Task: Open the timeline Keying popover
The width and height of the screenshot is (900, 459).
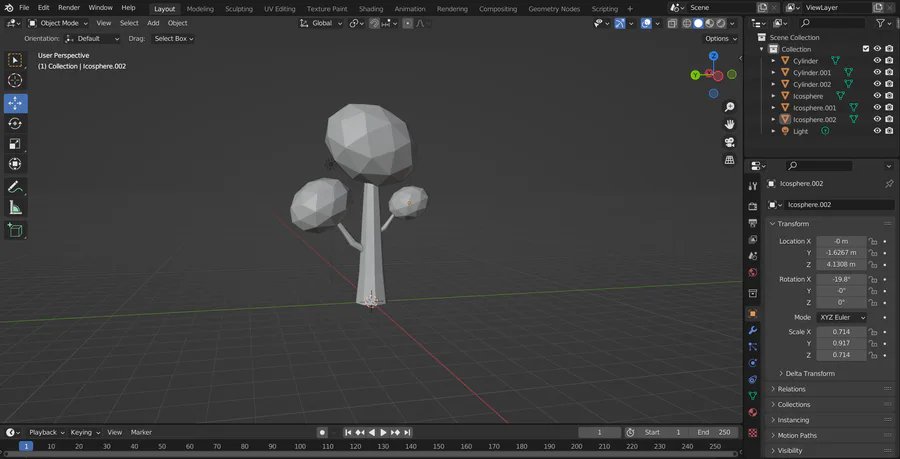Action: 86,432
